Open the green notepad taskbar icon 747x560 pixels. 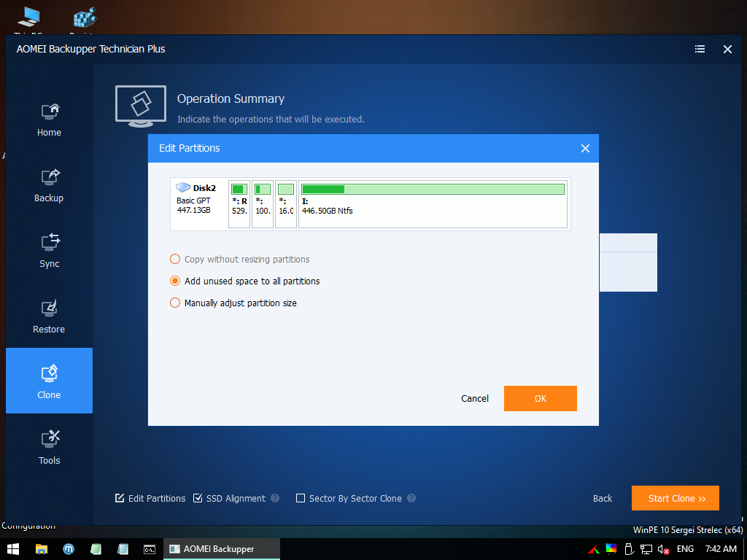[x=96, y=549]
